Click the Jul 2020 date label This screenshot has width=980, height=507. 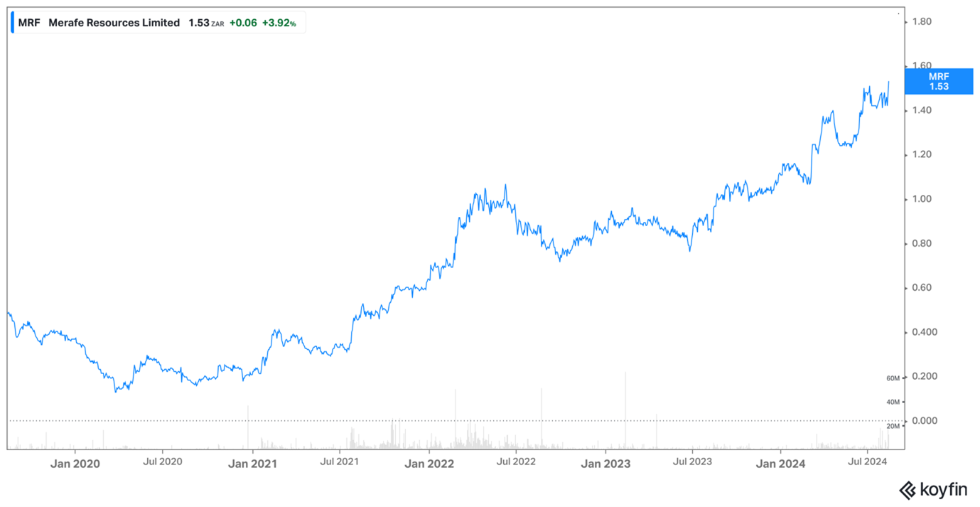pyautogui.click(x=163, y=461)
